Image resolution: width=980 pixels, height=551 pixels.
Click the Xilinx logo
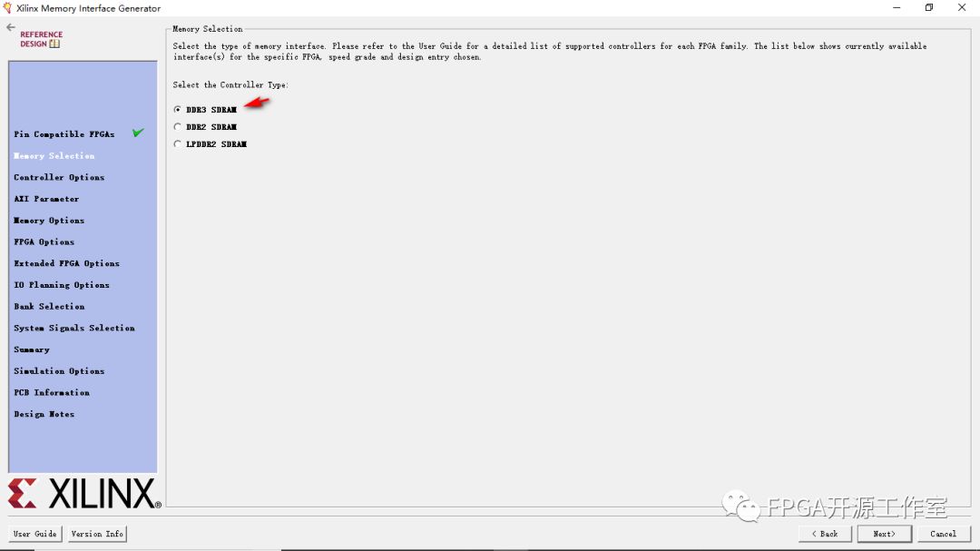click(84, 494)
